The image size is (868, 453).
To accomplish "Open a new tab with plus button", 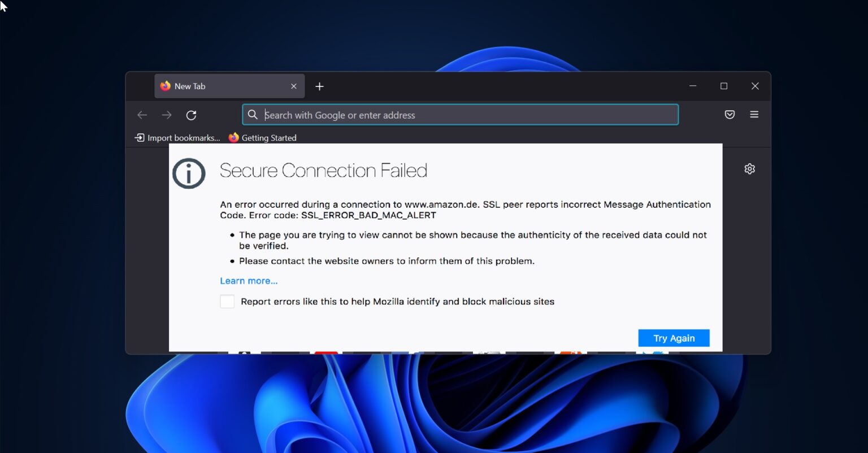I will [x=319, y=86].
